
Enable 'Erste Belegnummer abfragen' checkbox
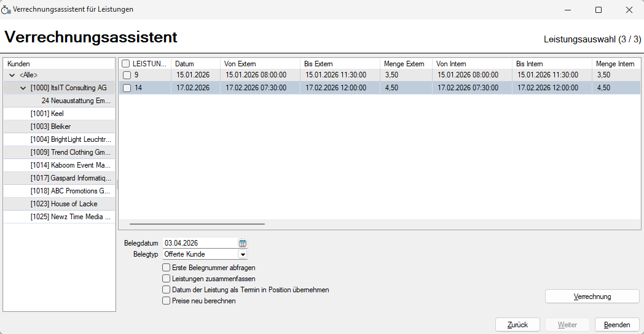point(166,268)
